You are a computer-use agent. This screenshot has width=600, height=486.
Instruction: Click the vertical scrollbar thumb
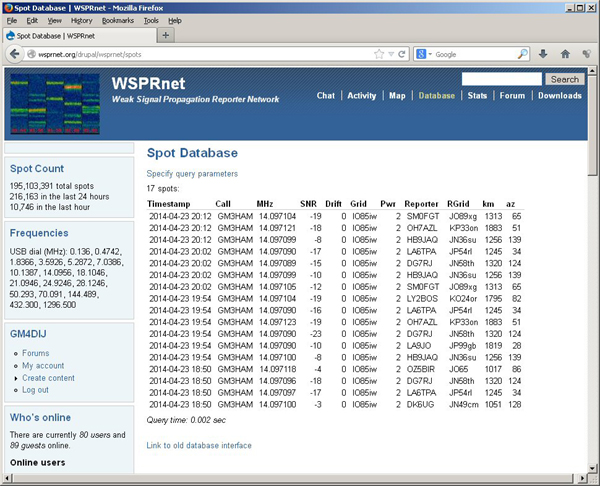pos(592,125)
